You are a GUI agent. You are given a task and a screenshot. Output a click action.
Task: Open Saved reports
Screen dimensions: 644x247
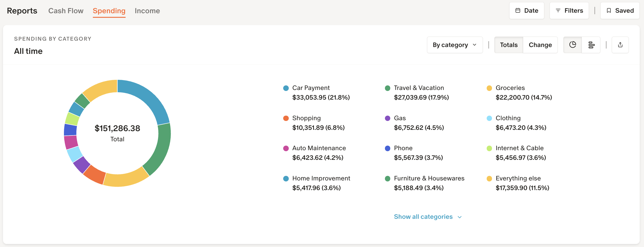(620, 11)
